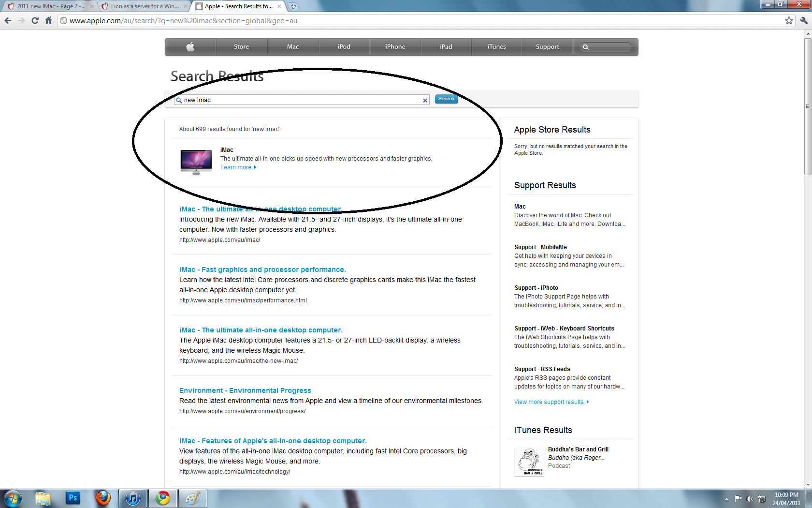Open Paint from the taskbar

[193, 498]
